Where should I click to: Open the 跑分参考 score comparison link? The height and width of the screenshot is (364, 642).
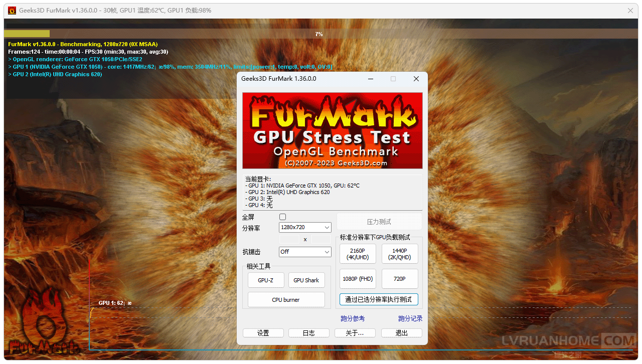pos(353,318)
